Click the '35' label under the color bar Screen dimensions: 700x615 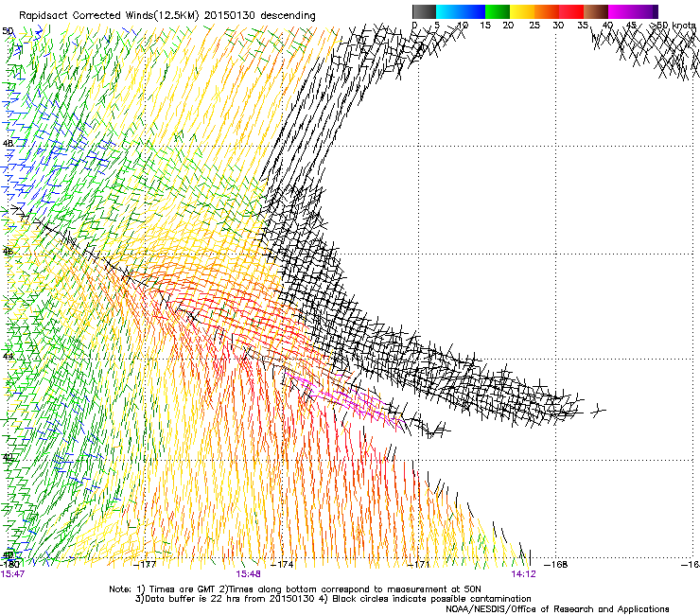click(x=583, y=26)
